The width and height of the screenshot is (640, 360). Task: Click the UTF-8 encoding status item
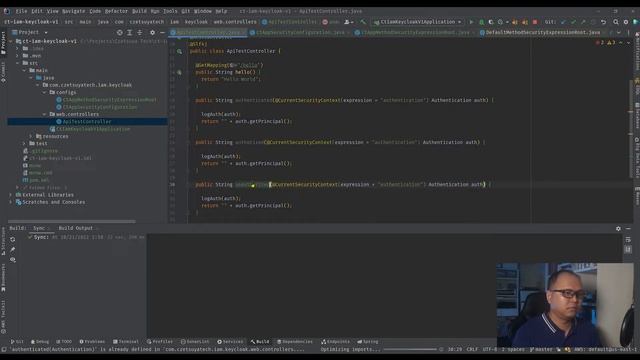tap(490, 349)
